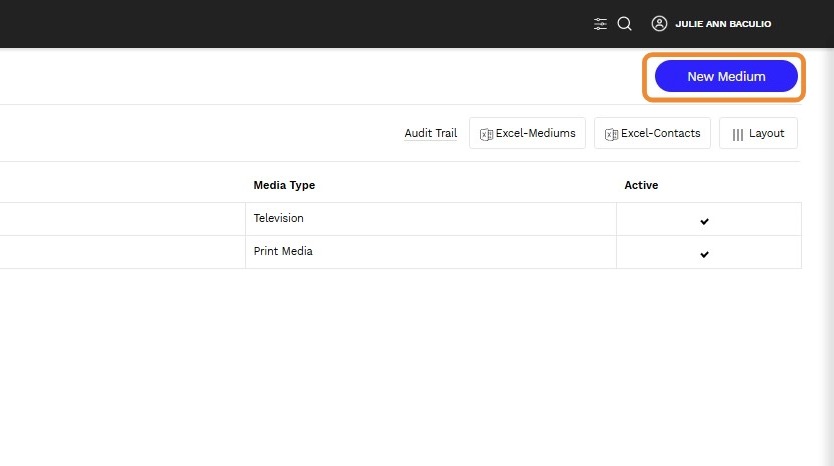Image resolution: width=834 pixels, height=466 pixels.
Task: Click the columns icon on Layout button
Action: 738,134
